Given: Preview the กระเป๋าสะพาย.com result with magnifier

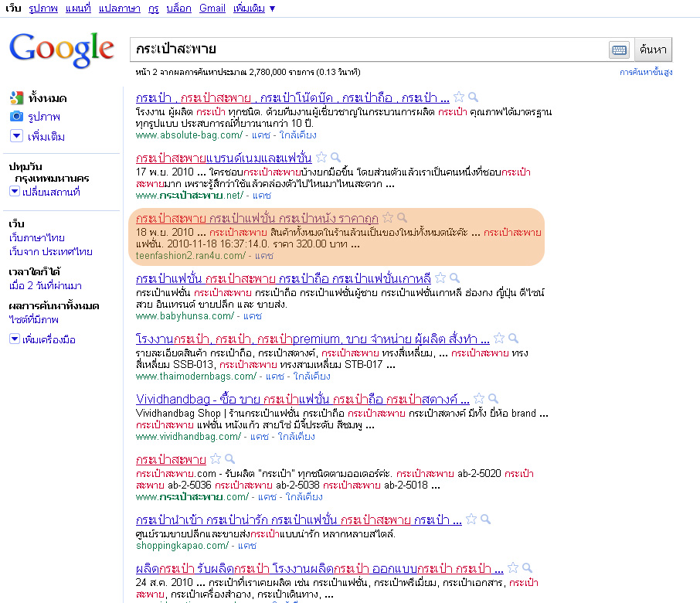Looking at the screenshot, I should 230,458.
